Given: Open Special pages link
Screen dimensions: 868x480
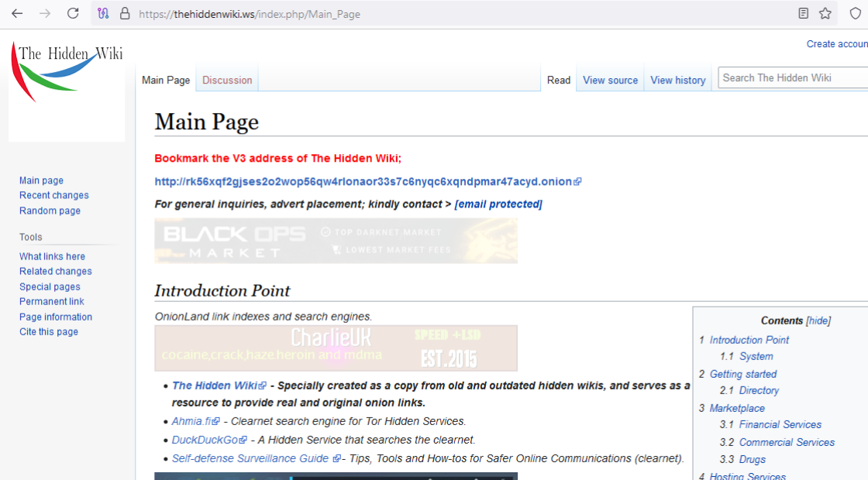Looking at the screenshot, I should tap(50, 286).
